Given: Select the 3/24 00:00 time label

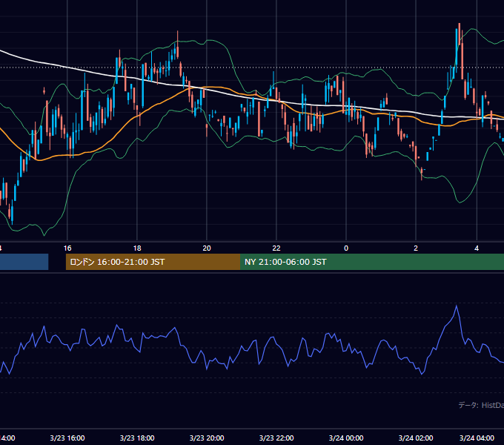Looking at the screenshot, I should point(346,438).
